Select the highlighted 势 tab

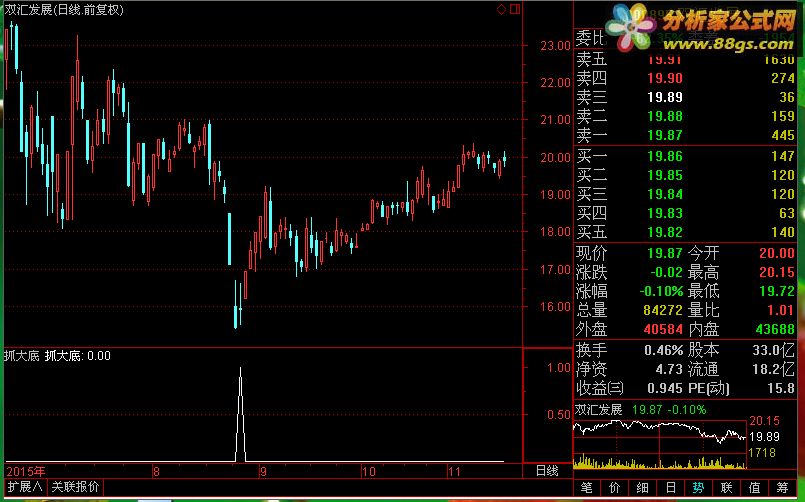click(x=698, y=488)
